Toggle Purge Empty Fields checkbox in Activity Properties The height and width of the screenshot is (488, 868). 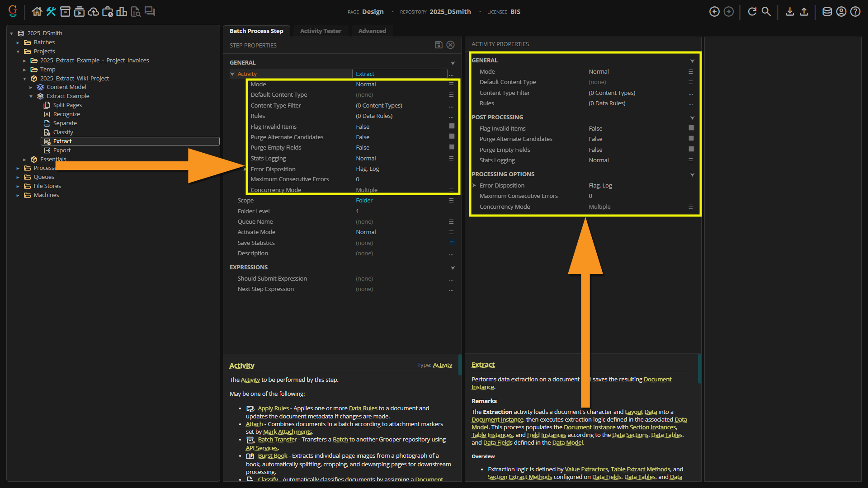click(691, 149)
